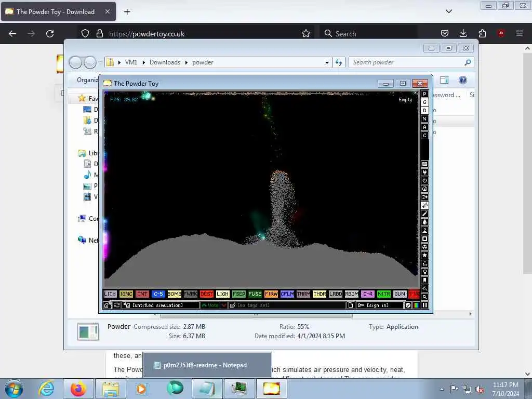Viewport: 532px width, 399px height.
Task: Open the Solids square icon section
Action: pyautogui.click(x=424, y=239)
